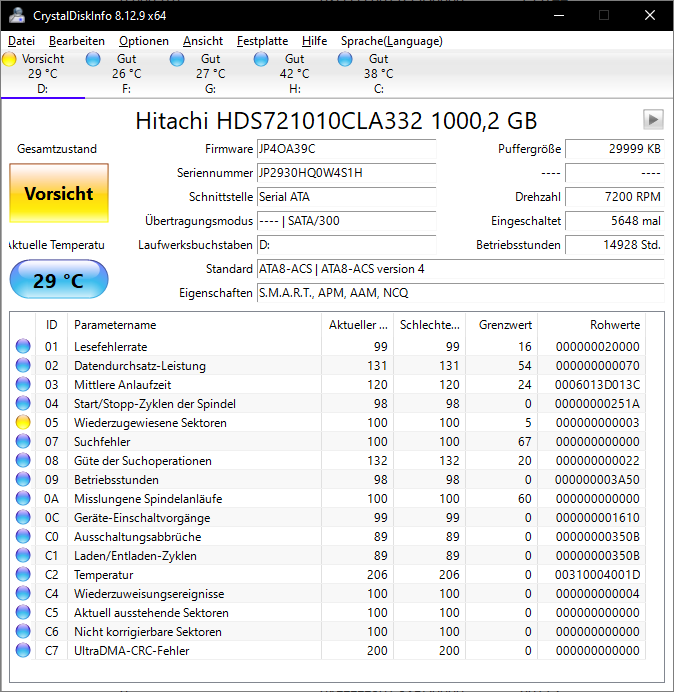Select raw value 0006013D013C of Mittlere Anlaufzeit
The height and width of the screenshot is (692, 674).
coord(597,384)
